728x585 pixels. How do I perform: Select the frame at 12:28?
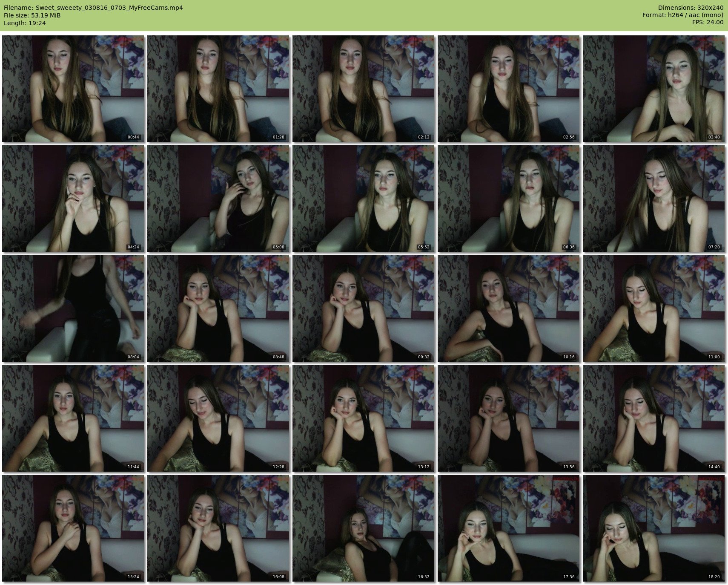[218, 418]
